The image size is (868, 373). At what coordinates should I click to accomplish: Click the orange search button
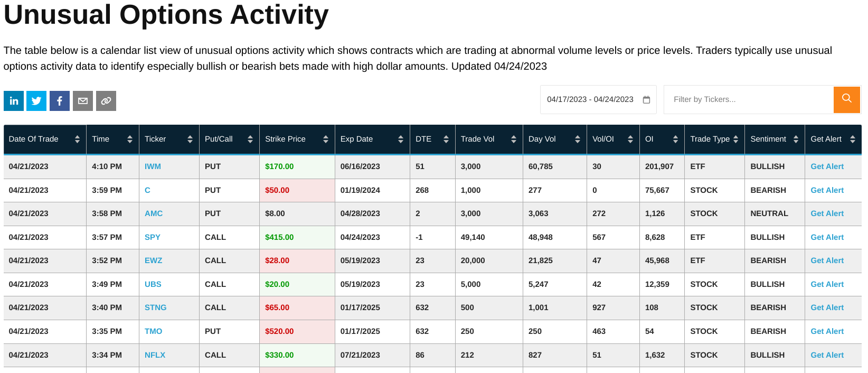point(847,99)
